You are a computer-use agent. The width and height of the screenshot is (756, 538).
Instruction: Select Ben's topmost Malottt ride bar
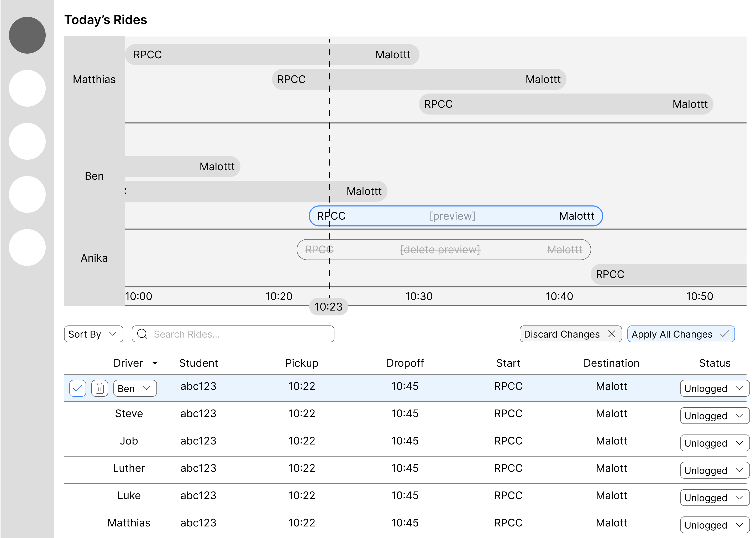coord(182,166)
